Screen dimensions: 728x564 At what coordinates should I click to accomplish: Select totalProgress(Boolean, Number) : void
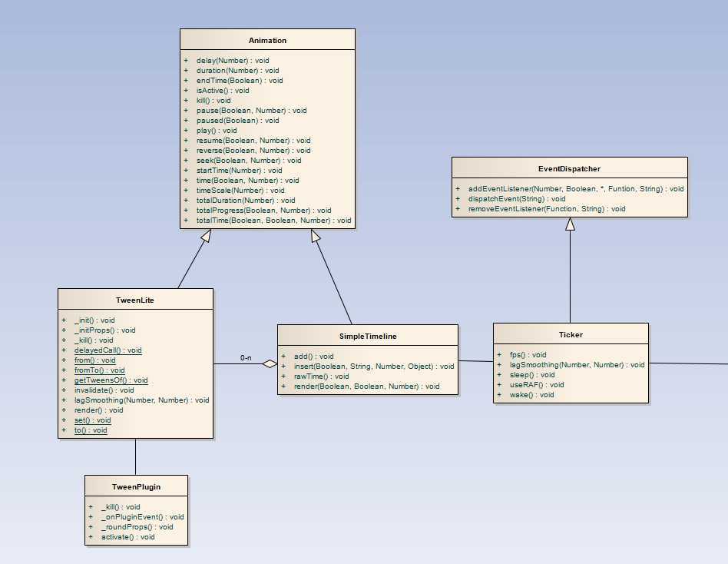263,211
